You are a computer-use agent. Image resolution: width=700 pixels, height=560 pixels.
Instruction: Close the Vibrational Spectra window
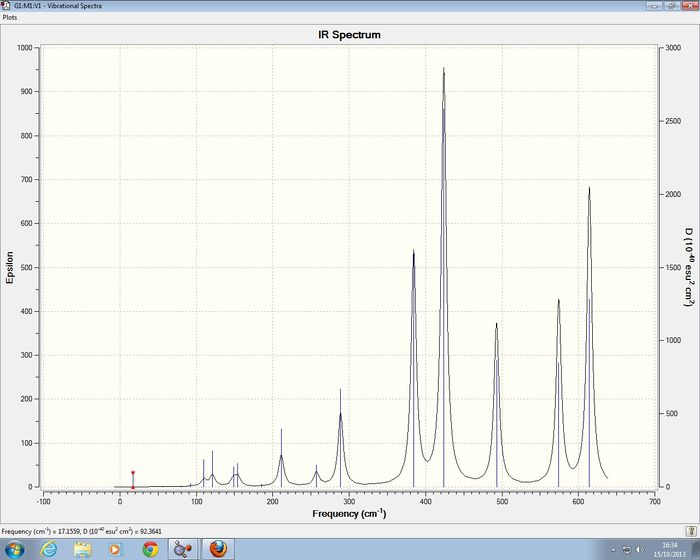point(689,5)
